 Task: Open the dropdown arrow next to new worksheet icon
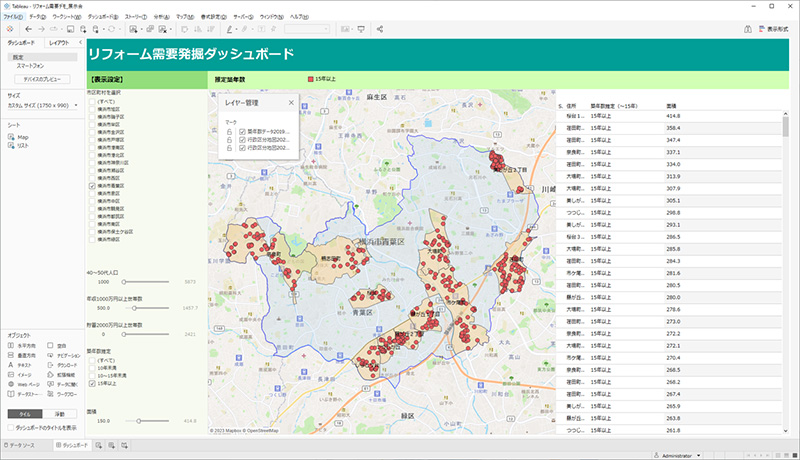coord(141,30)
